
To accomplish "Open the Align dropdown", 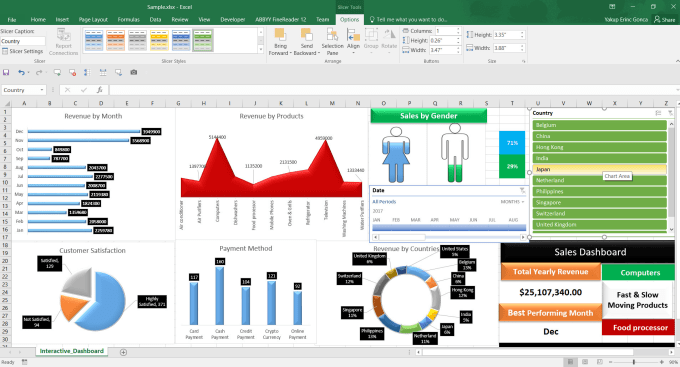I will [353, 53].
